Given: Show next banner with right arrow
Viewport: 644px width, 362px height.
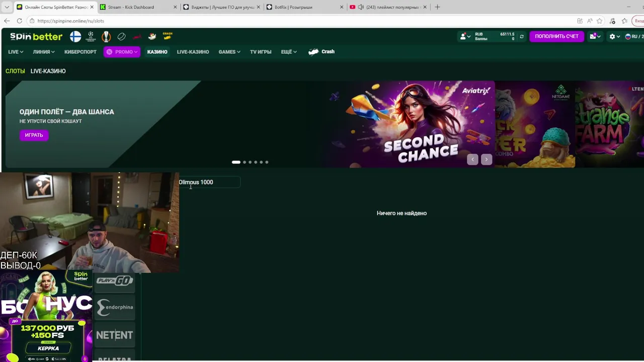Looking at the screenshot, I should pos(486,159).
